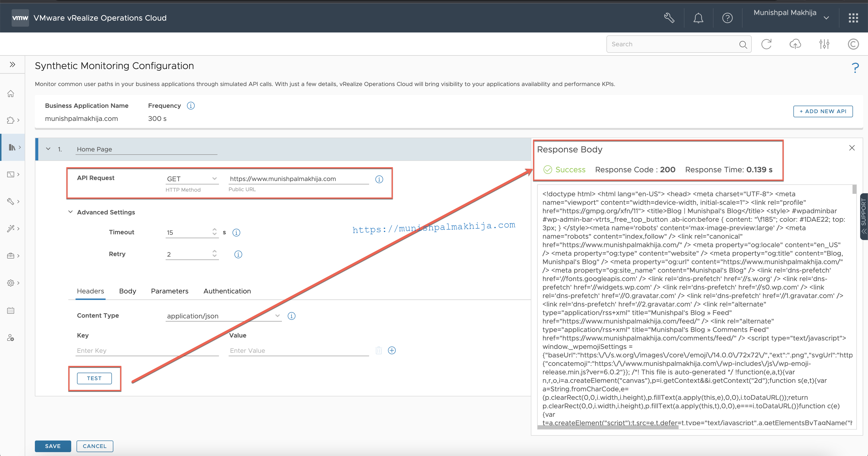This screenshot has height=456, width=868.
Task: Open the apps grid switcher
Action: point(853,18)
